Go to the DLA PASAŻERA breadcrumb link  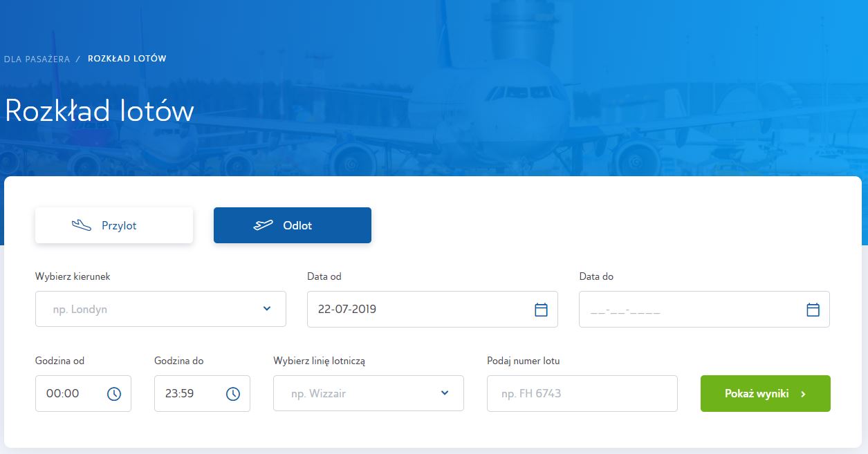37,59
